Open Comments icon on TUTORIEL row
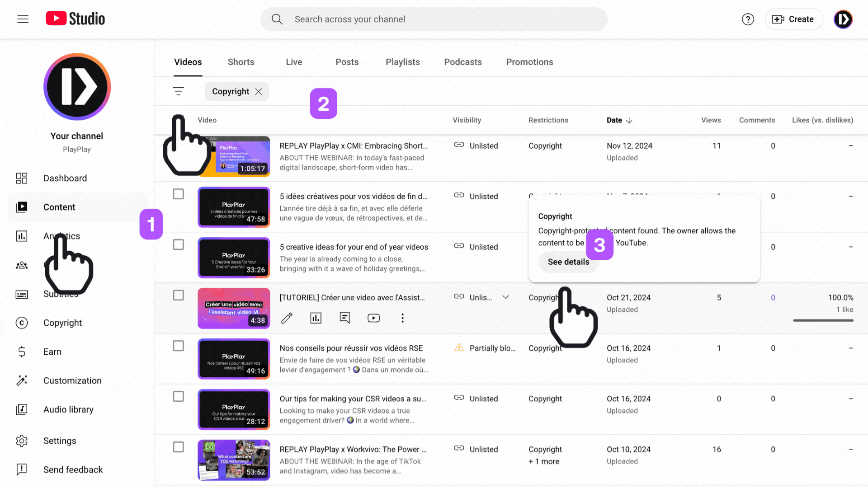The height and width of the screenshot is (488, 868). click(344, 318)
